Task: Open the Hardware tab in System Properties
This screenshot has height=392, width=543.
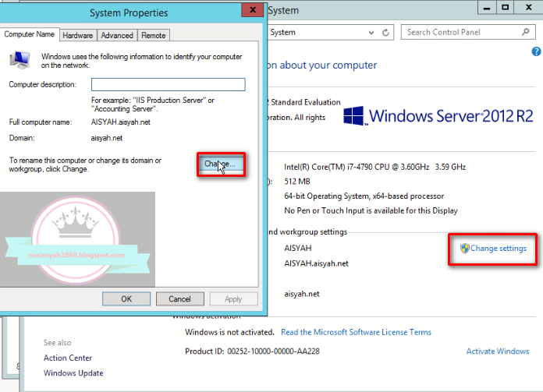Action: tap(77, 35)
